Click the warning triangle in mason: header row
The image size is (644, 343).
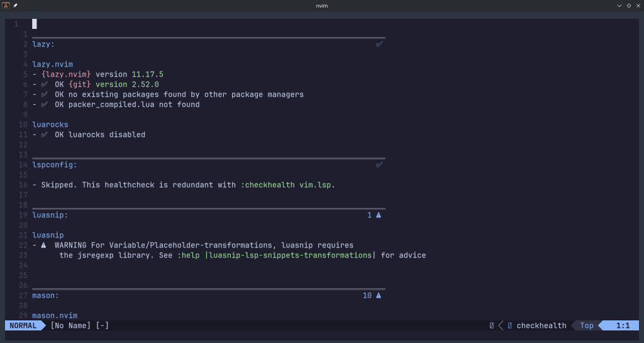pos(378,296)
